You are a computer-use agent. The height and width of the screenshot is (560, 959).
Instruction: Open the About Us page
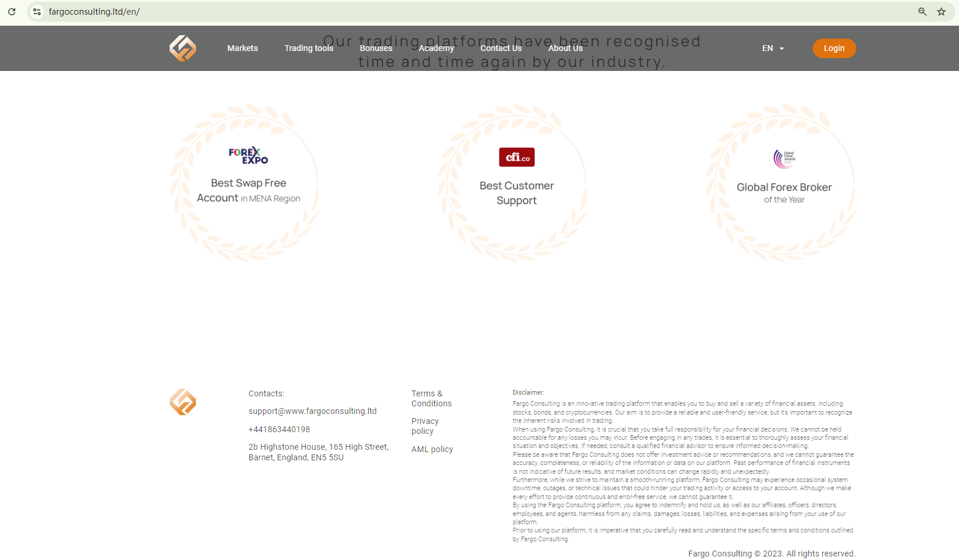click(565, 48)
